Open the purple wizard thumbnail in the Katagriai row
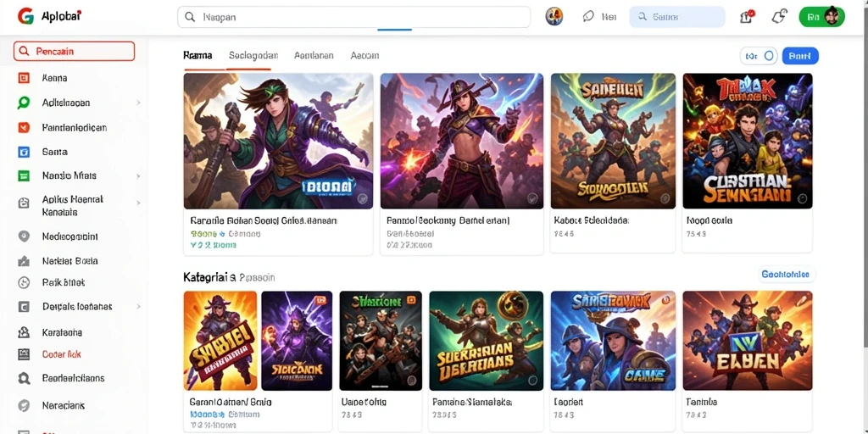 coord(297,341)
